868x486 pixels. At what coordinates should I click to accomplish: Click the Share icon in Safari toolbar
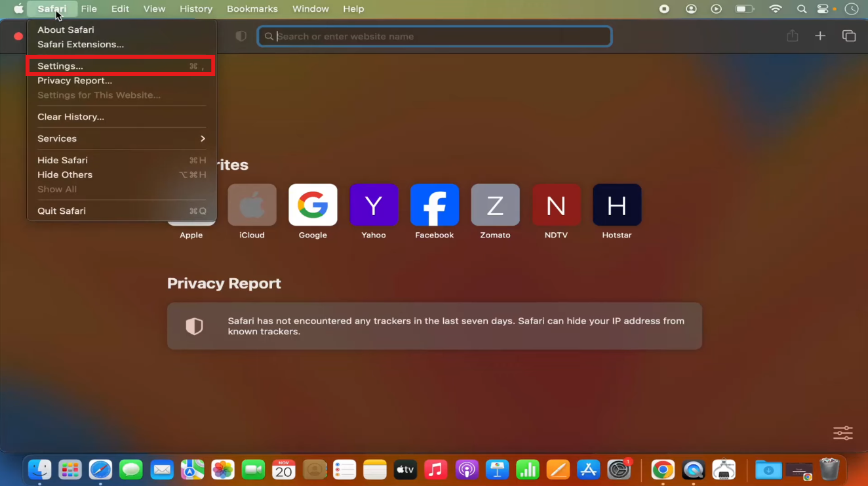coord(793,35)
